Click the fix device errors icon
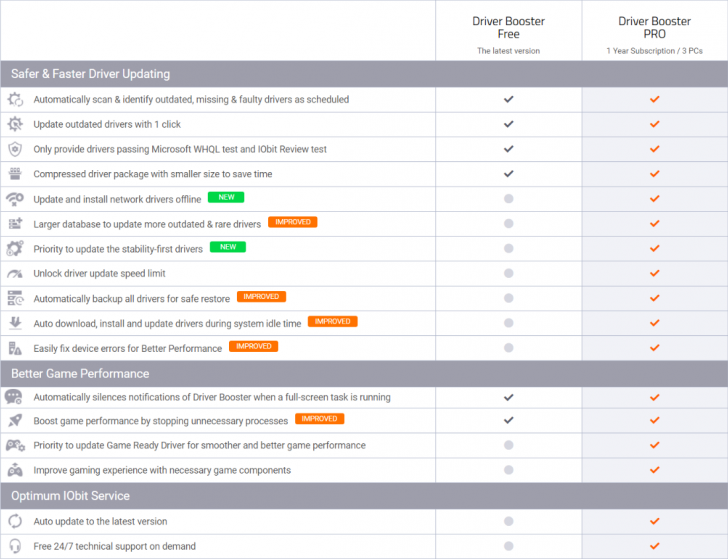The width and height of the screenshot is (728, 559). click(x=15, y=348)
